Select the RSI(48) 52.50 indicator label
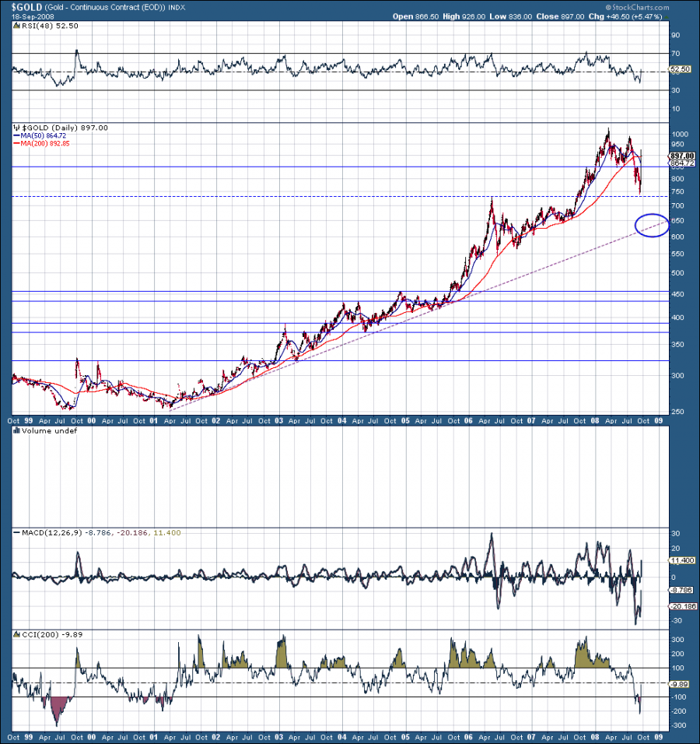This screenshot has height=744, width=700. point(50,26)
